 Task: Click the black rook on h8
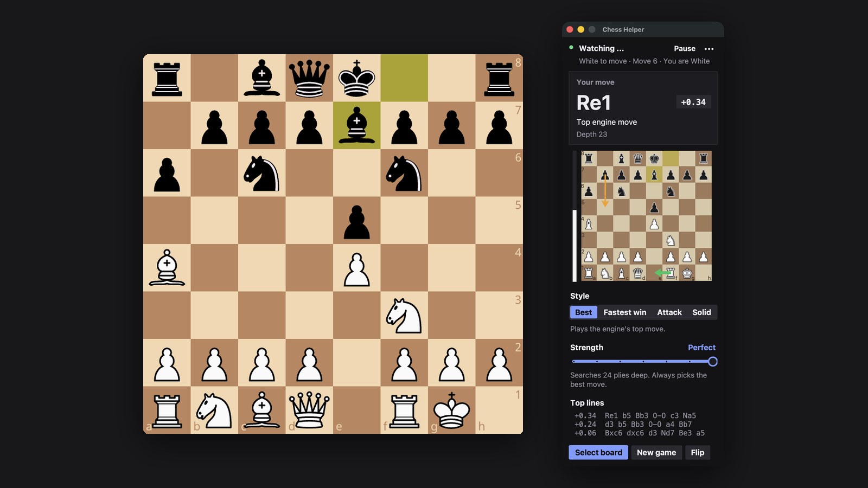(x=499, y=78)
